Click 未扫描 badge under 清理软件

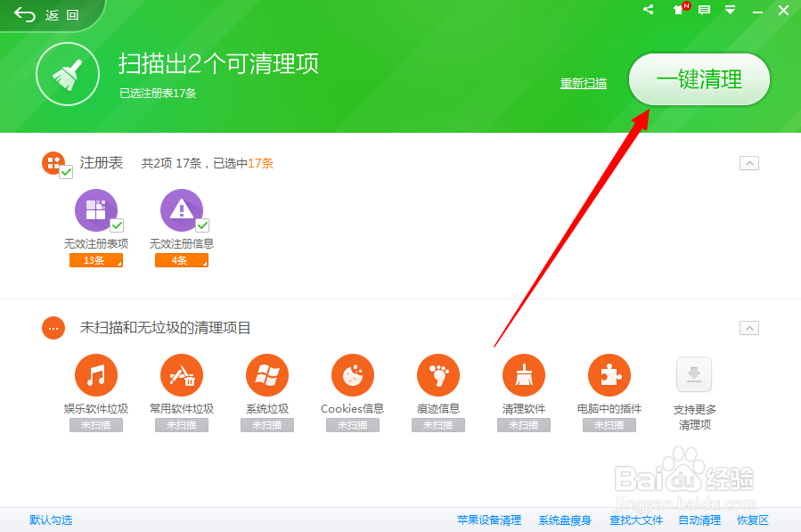(x=524, y=425)
